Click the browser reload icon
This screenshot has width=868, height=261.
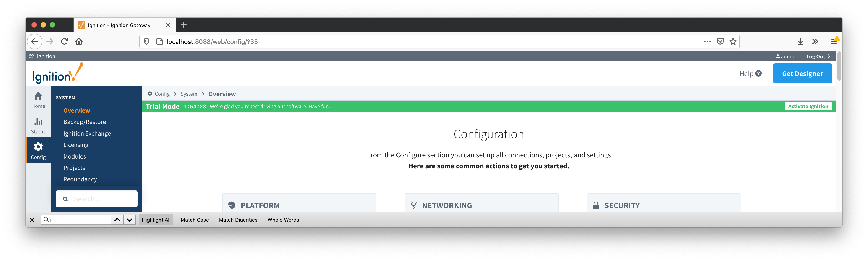(x=64, y=41)
